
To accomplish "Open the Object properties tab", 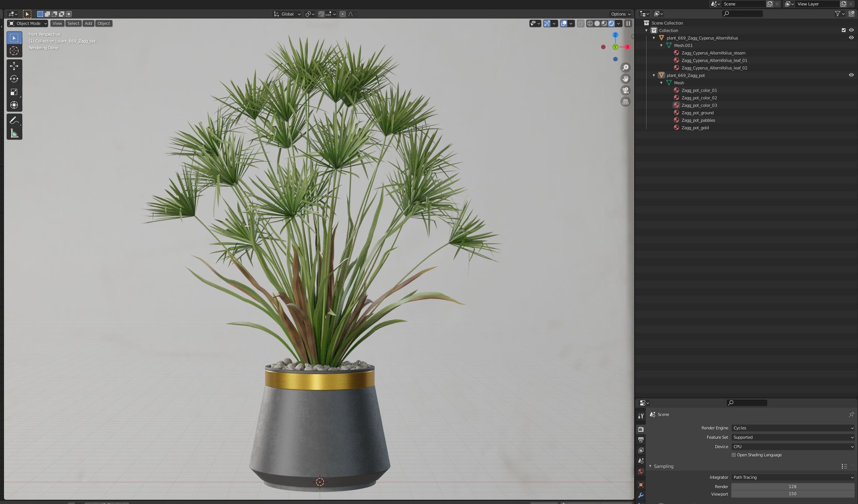I will pyautogui.click(x=641, y=485).
